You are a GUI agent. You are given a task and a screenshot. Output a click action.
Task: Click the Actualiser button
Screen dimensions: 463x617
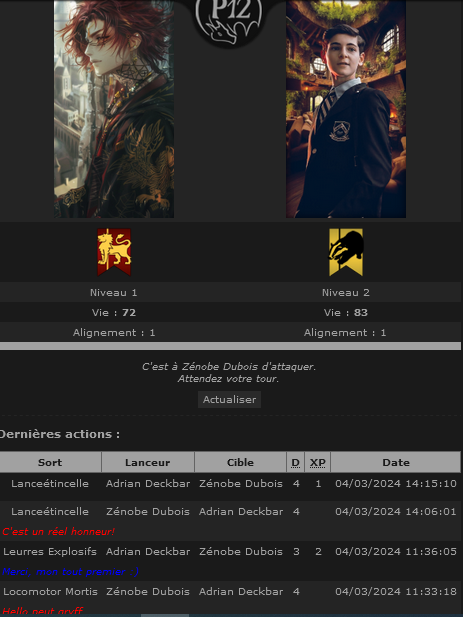pyautogui.click(x=229, y=399)
